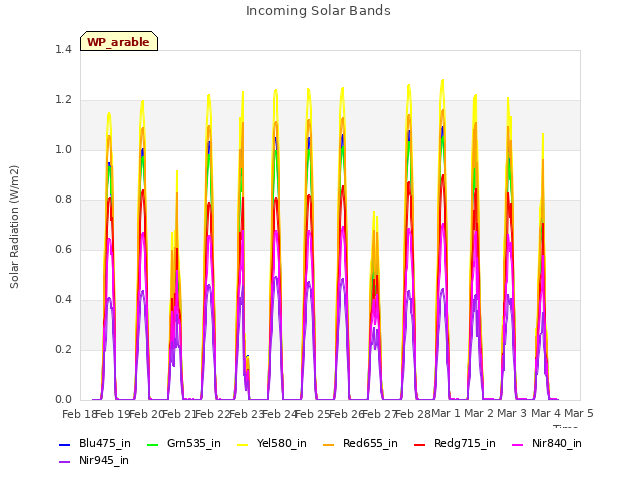Click the Mar 4 x-axis date label
640x480 pixels.
point(546,413)
